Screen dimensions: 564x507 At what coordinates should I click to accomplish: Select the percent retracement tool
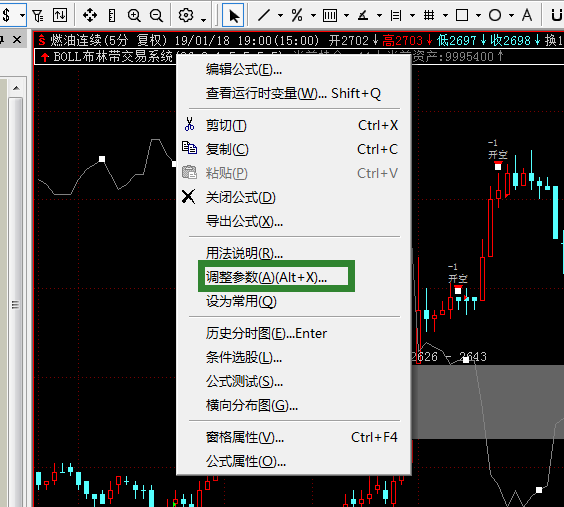[297, 15]
